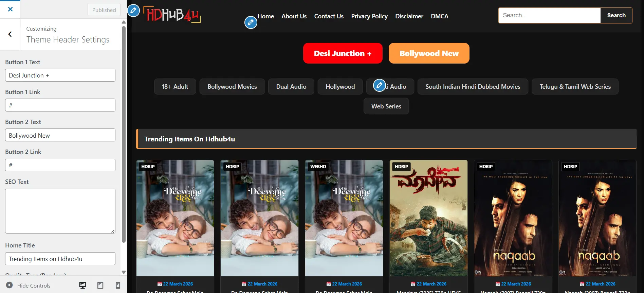Click the edit pencil over category buttons
This screenshot has height=293, width=644.
click(x=379, y=85)
